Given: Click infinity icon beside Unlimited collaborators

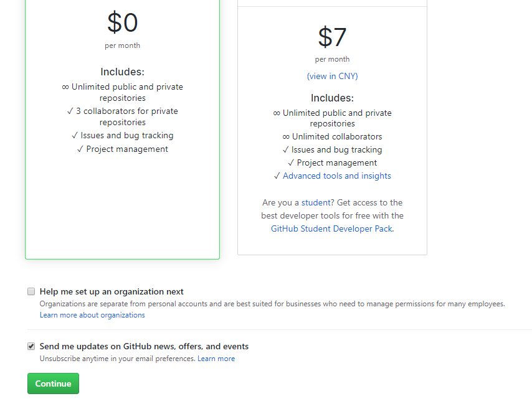Looking at the screenshot, I should (286, 136).
